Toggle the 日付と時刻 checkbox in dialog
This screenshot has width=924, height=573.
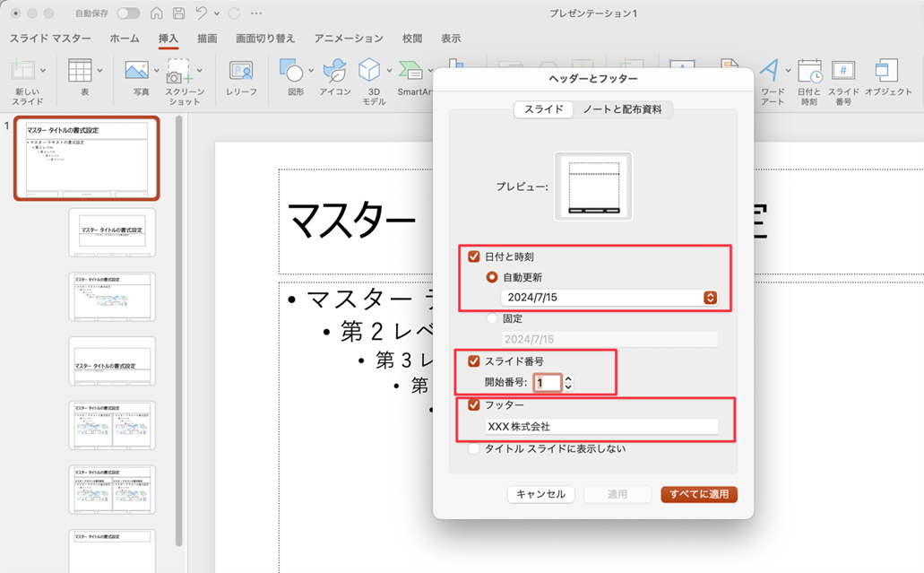(474, 256)
